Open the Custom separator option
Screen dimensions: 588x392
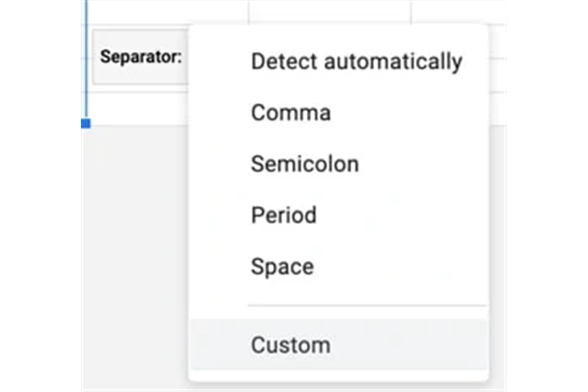pyautogui.click(x=290, y=346)
